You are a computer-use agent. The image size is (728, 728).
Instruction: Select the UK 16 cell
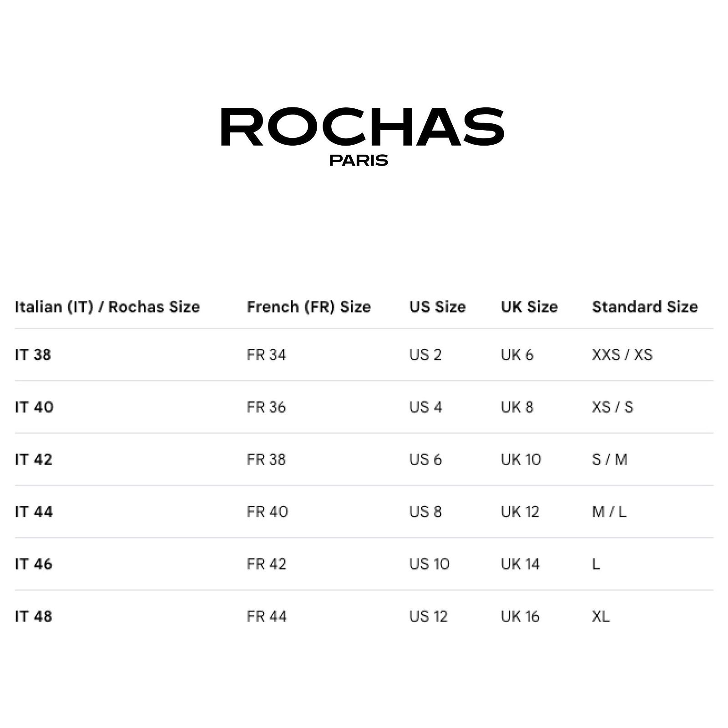(520, 617)
